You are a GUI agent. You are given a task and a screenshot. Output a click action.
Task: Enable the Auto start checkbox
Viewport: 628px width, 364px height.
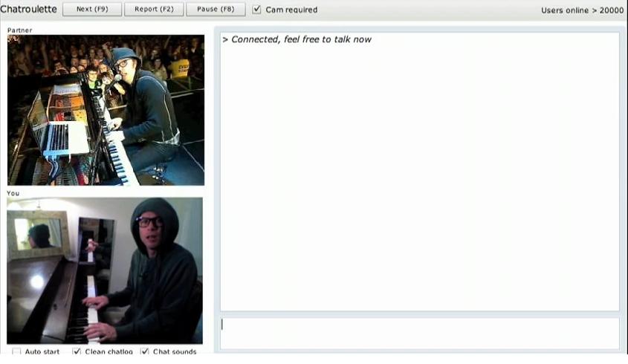pos(16,351)
